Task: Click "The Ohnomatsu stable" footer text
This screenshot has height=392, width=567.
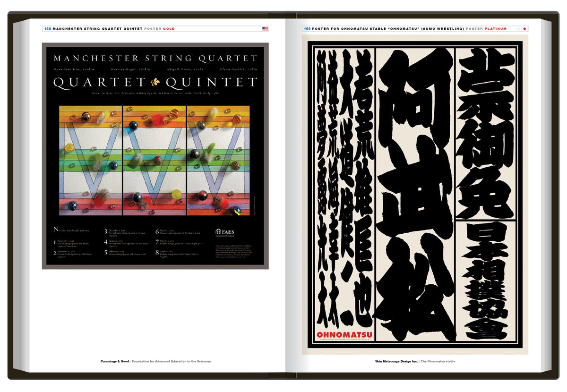Action: [x=438, y=361]
